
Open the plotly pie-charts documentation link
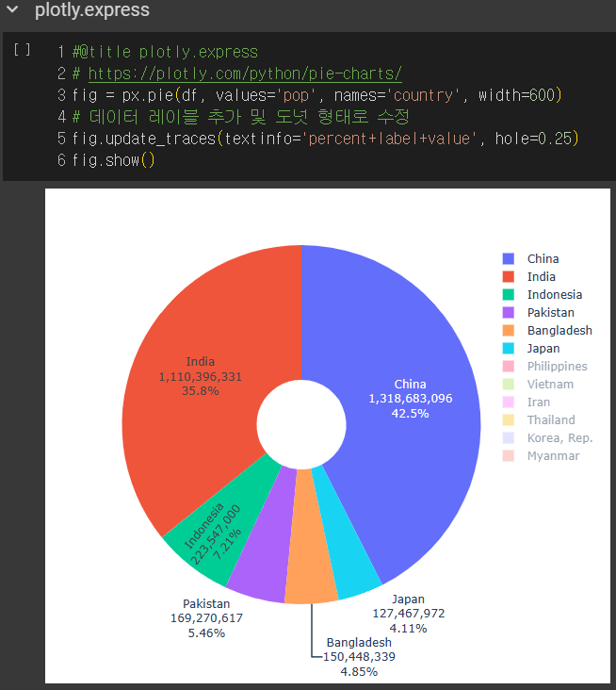tap(245, 74)
